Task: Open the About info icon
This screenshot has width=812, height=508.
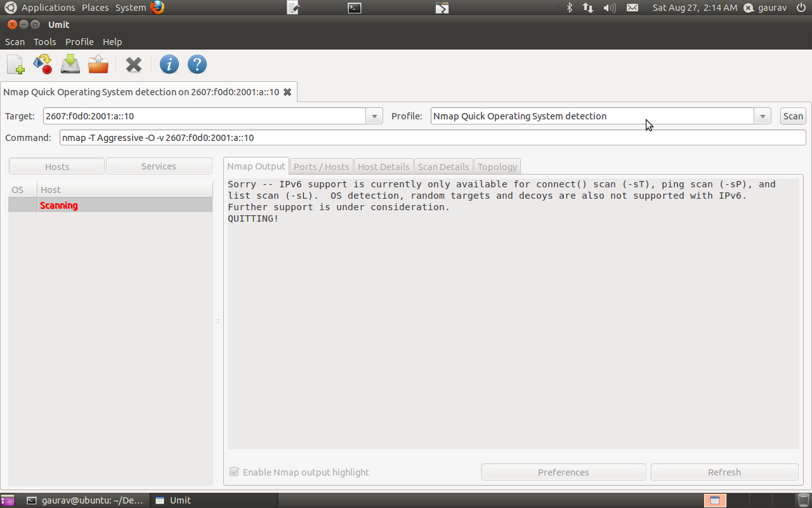Action: (169, 64)
